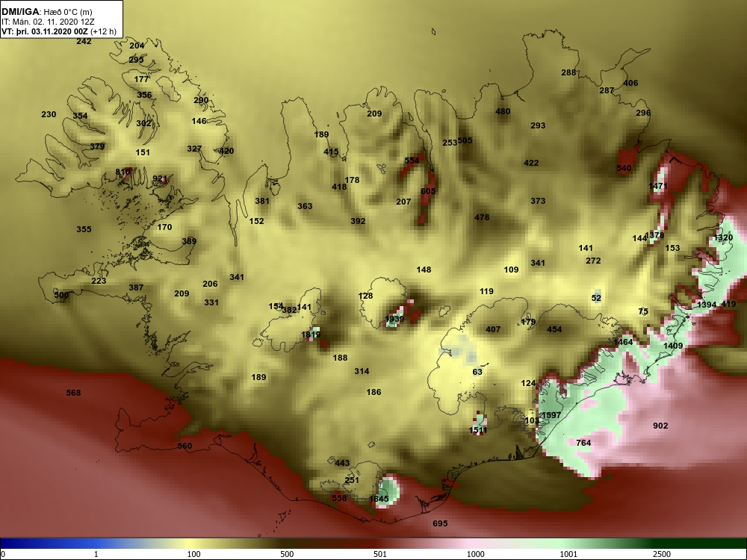The height and width of the screenshot is (560, 747).
Task: Click the 1378 map value
Action: [654, 235]
